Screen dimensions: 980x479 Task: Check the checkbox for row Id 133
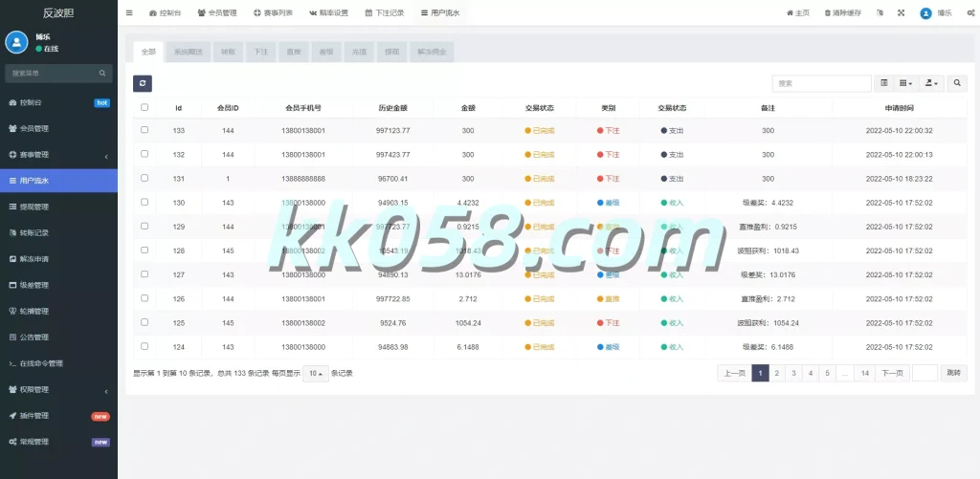[x=145, y=130]
